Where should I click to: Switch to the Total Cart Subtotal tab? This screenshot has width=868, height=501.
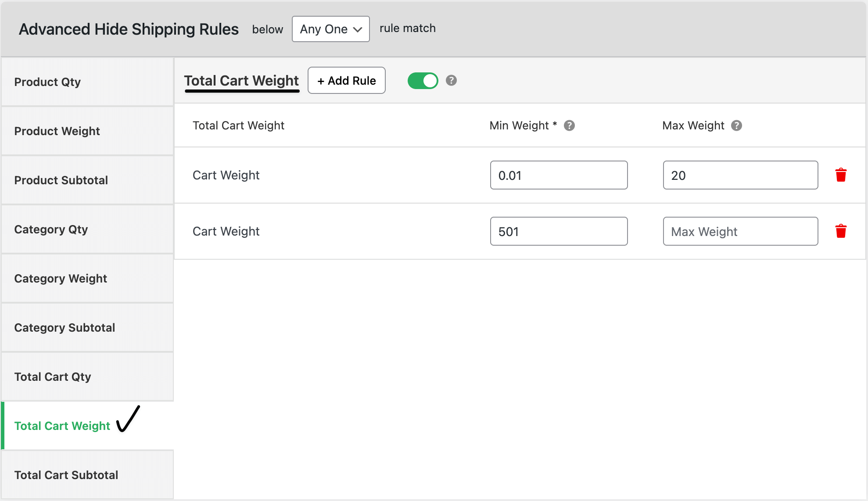tap(66, 475)
